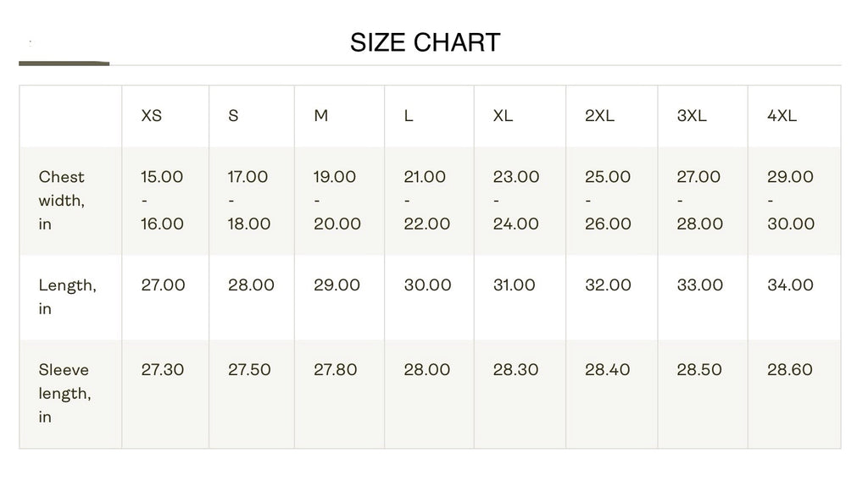Image resolution: width=868 pixels, height=481 pixels.
Task: Click the olive underline tab indicator
Action: tap(64, 63)
